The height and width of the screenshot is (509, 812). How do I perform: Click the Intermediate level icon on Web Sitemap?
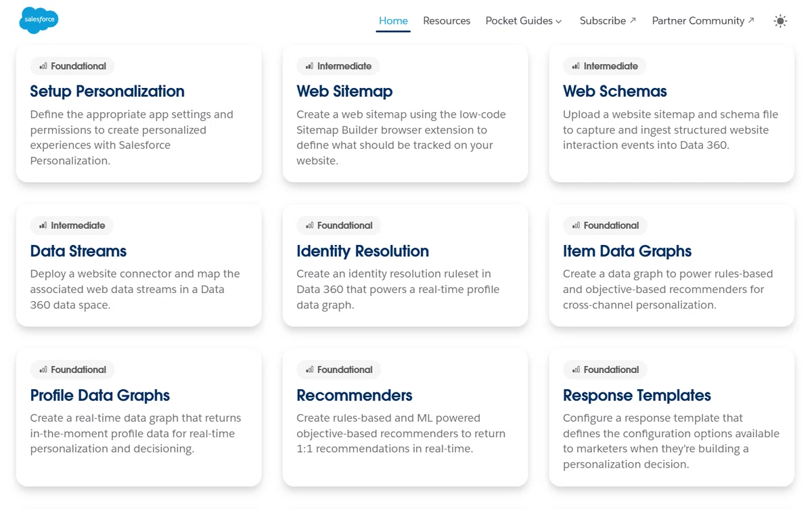[x=310, y=66]
